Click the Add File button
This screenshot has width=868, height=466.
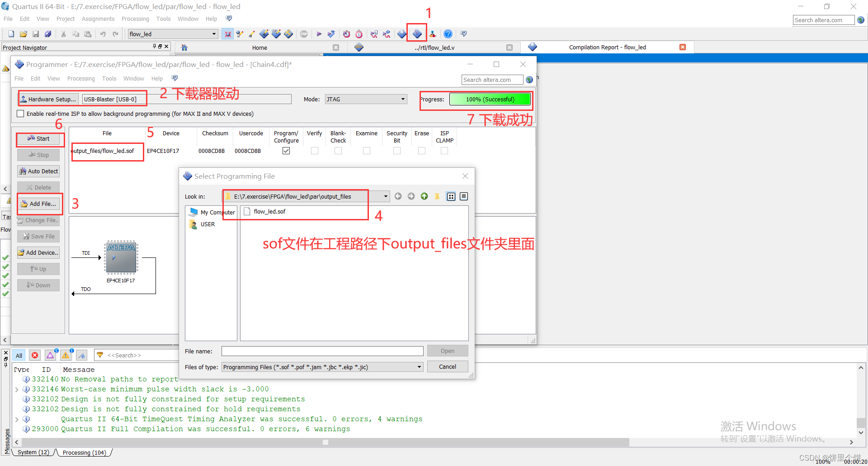click(x=38, y=204)
